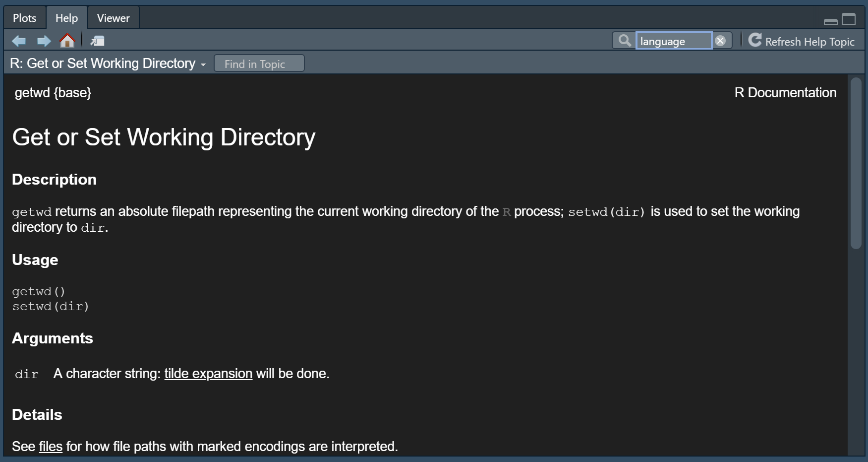Open the topic history dropdown
868x462 pixels.
108,64
